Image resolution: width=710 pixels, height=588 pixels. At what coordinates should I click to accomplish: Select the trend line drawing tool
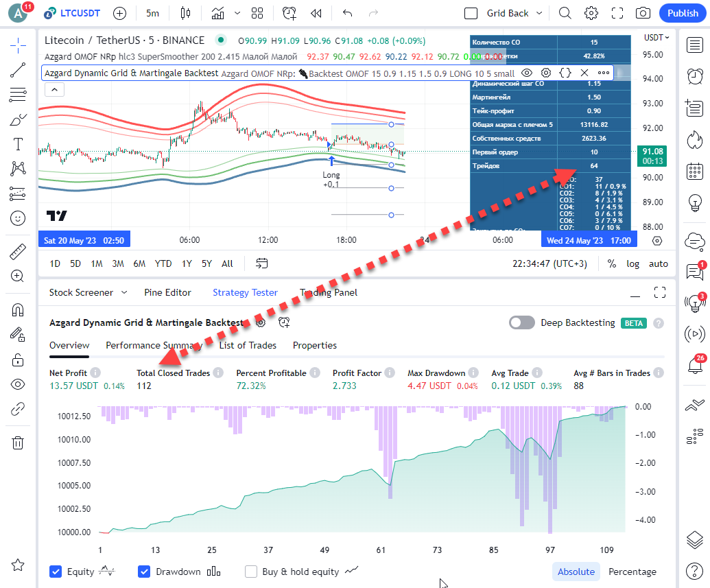coord(18,70)
